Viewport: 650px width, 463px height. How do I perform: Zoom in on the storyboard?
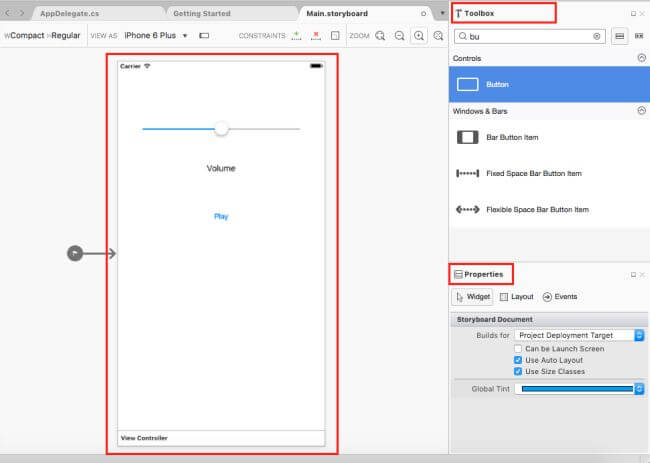coord(419,36)
